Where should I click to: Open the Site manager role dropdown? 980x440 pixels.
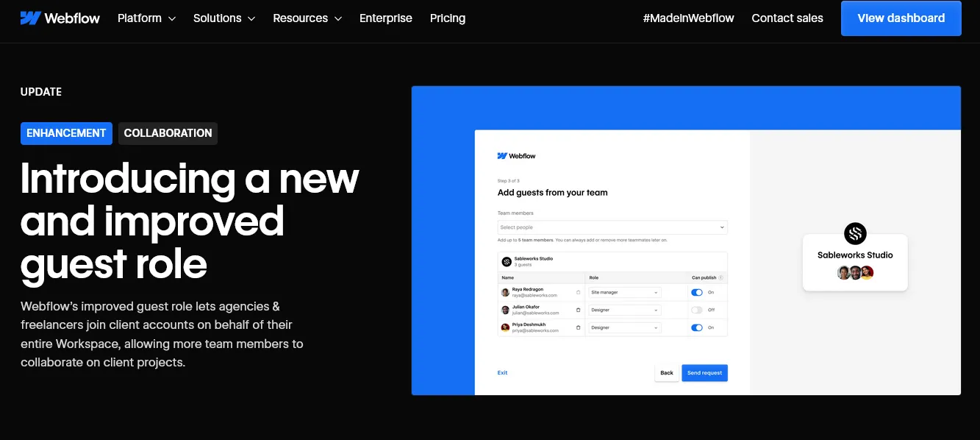click(624, 292)
